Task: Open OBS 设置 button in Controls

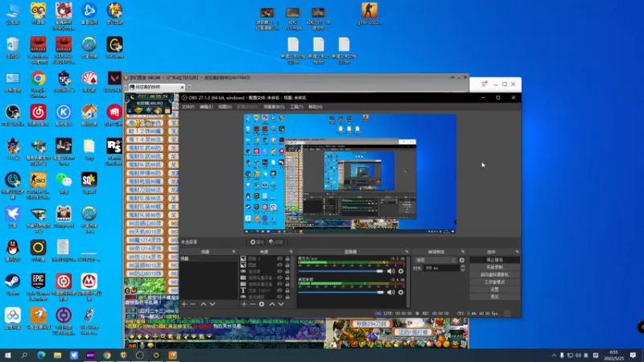Action: [494, 290]
